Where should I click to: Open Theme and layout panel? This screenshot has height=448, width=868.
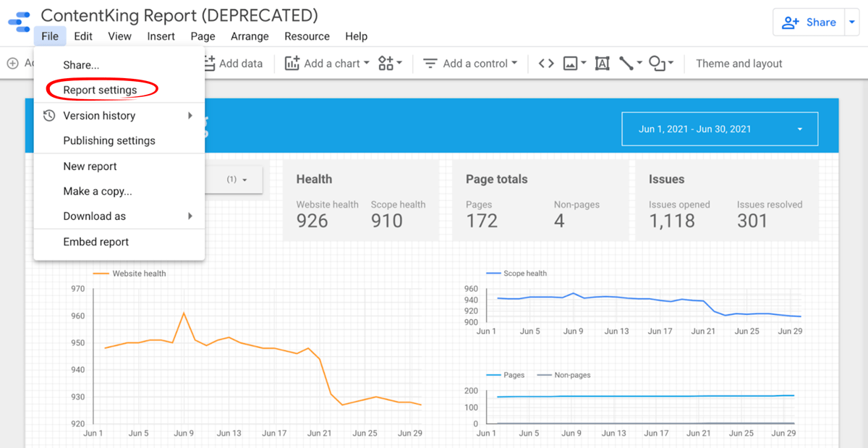pos(739,64)
